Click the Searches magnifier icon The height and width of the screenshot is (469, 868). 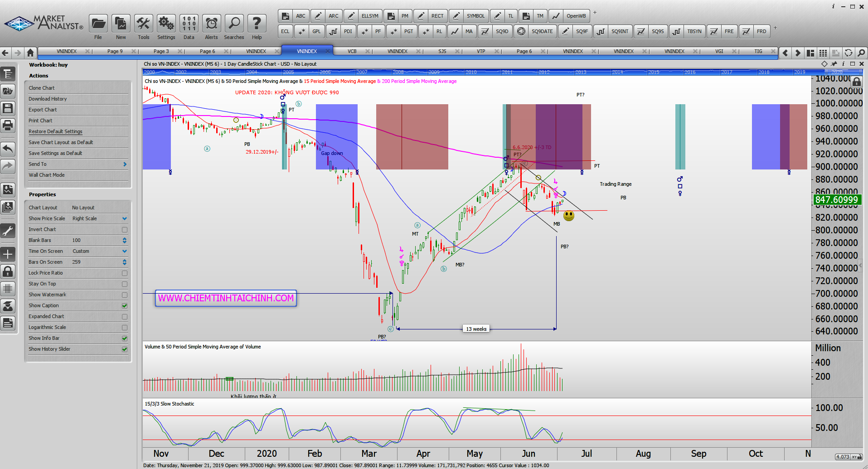(234, 24)
